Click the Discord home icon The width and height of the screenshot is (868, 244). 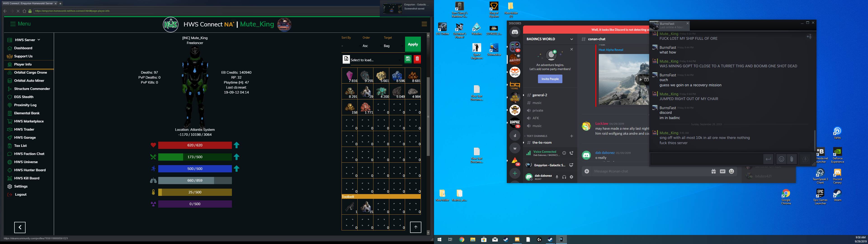[515, 32]
